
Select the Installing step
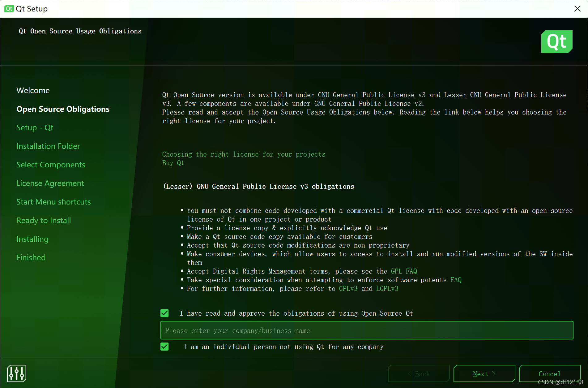point(32,239)
